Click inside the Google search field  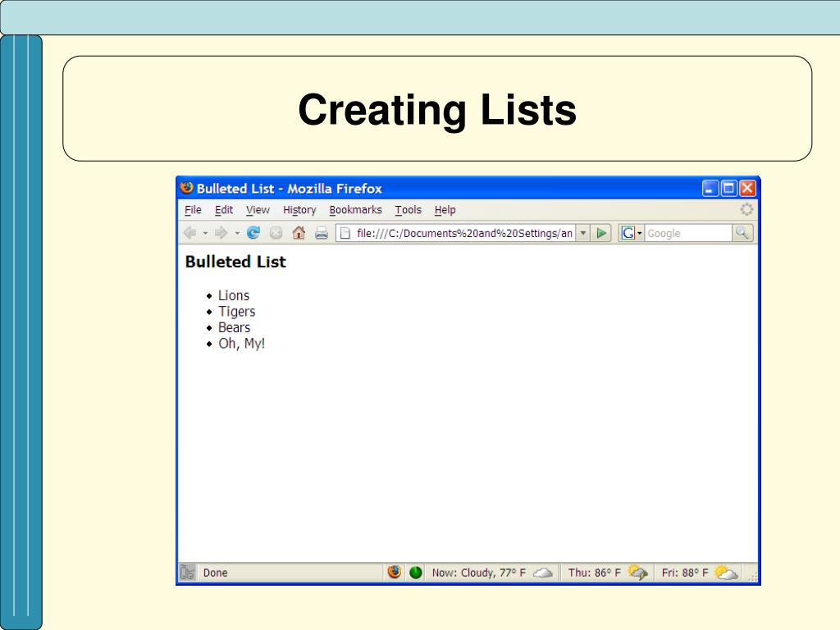tap(687, 233)
